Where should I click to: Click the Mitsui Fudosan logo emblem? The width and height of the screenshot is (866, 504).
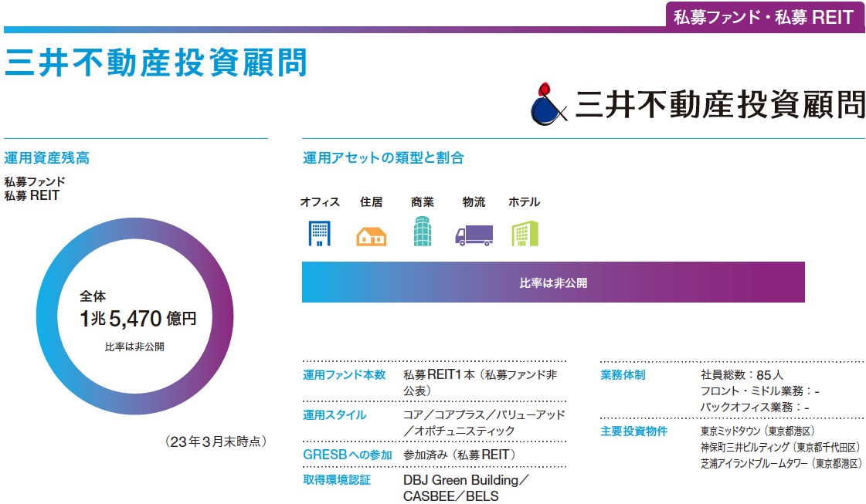click(548, 103)
